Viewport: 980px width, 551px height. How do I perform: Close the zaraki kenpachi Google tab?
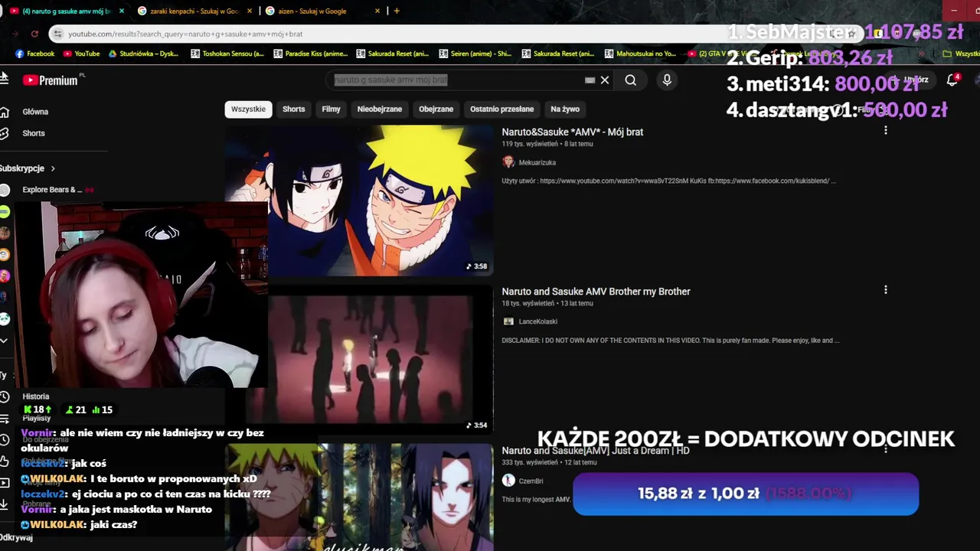pyautogui.click(x=250, y=11)
